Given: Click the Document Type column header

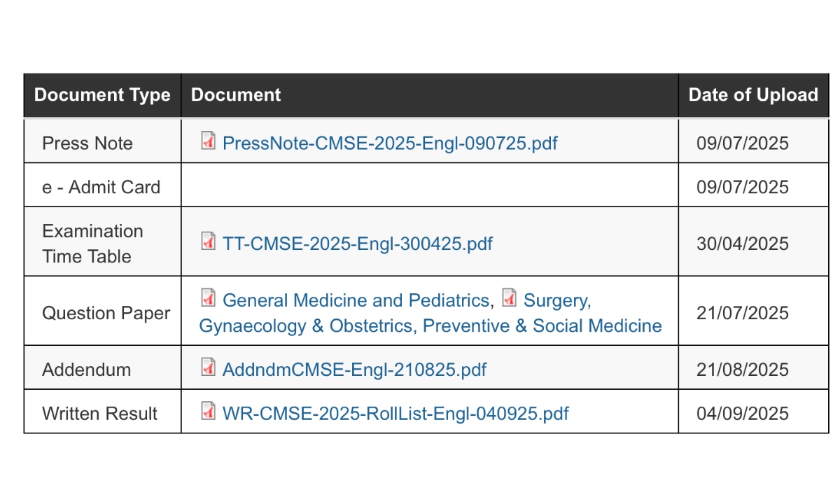Looking at the screenshot, I should (102, 95).
